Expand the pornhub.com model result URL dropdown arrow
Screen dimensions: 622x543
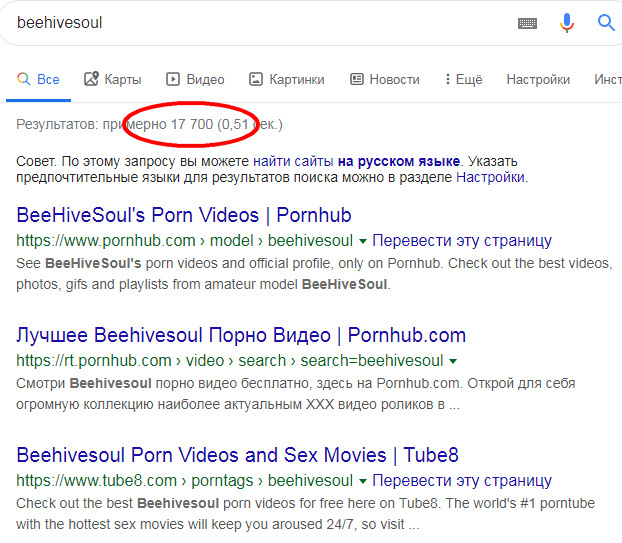tap(362, 241)
